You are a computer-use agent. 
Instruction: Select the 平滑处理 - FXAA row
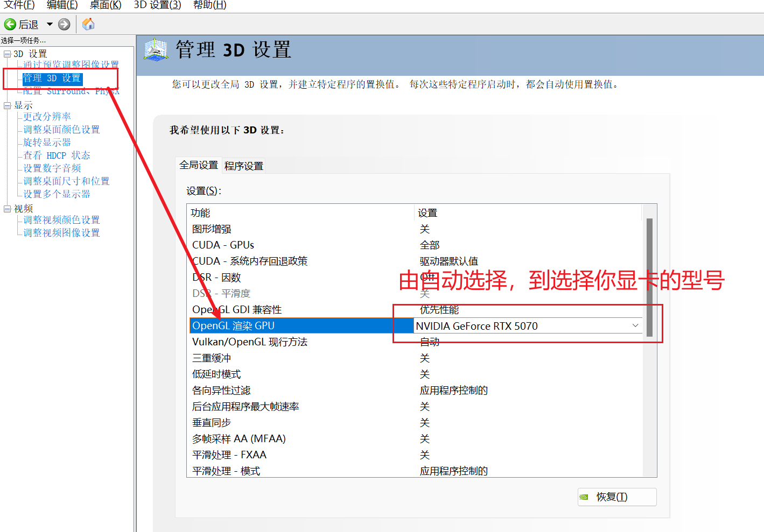pos(415,455)
